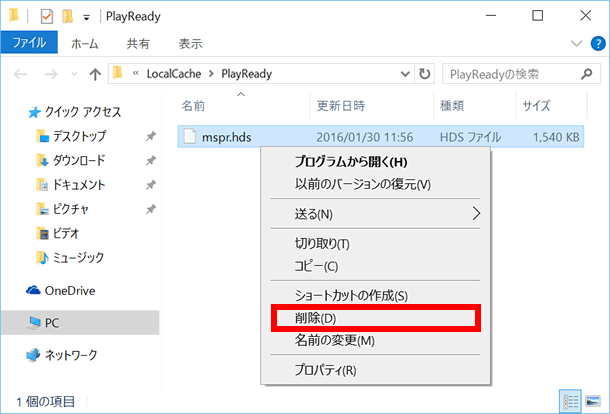Open OneDrive in the navigation pane
Image resolution: width=610 pixels, height=414 pixels.
tap(61, 291)
